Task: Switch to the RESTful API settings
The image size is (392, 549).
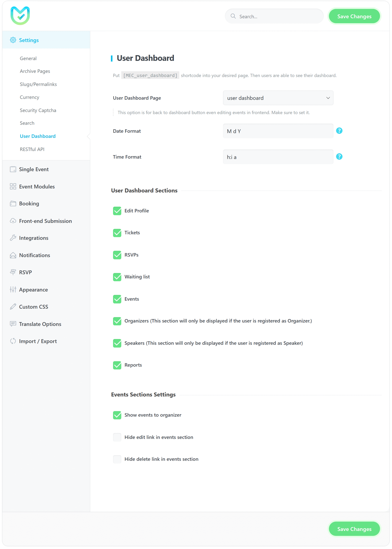Action: pyautogui.click(x=32, y=149)
